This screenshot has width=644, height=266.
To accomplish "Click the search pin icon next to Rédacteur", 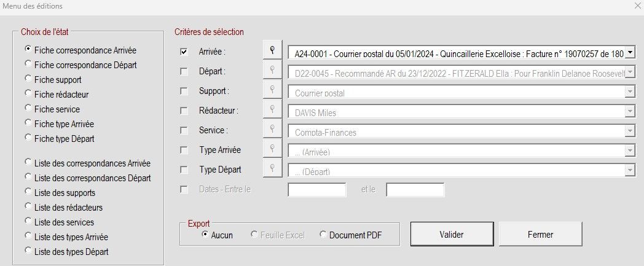I will coord(272,111).
